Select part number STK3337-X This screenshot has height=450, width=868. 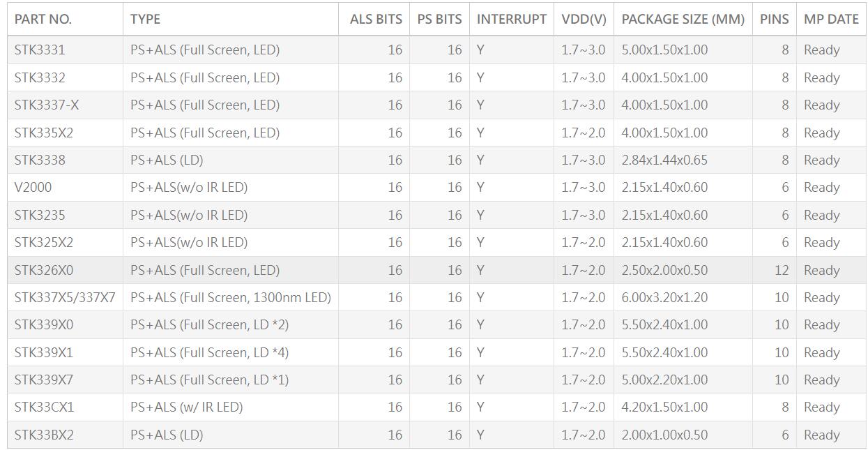click(x=47, y=105)
